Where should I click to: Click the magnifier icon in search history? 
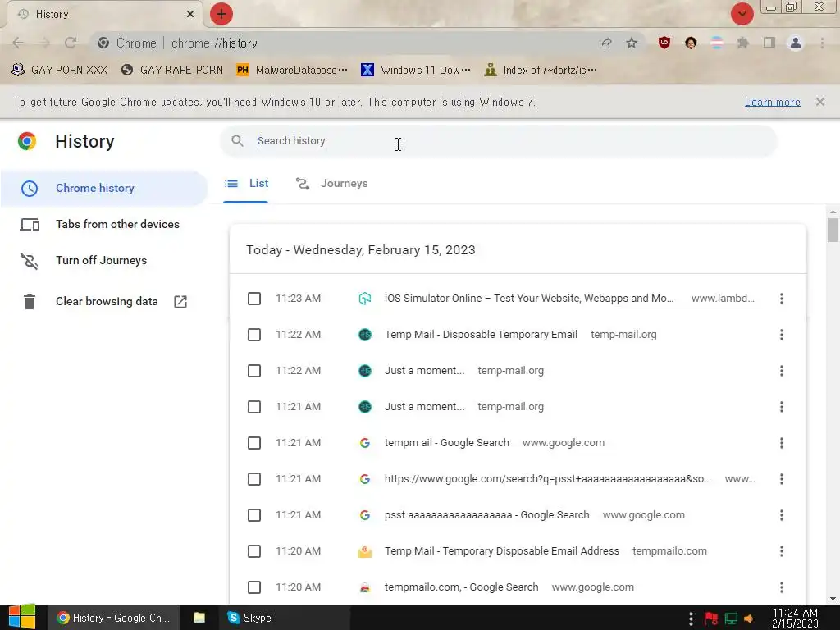pyautogui.click(x=237, y=141)
